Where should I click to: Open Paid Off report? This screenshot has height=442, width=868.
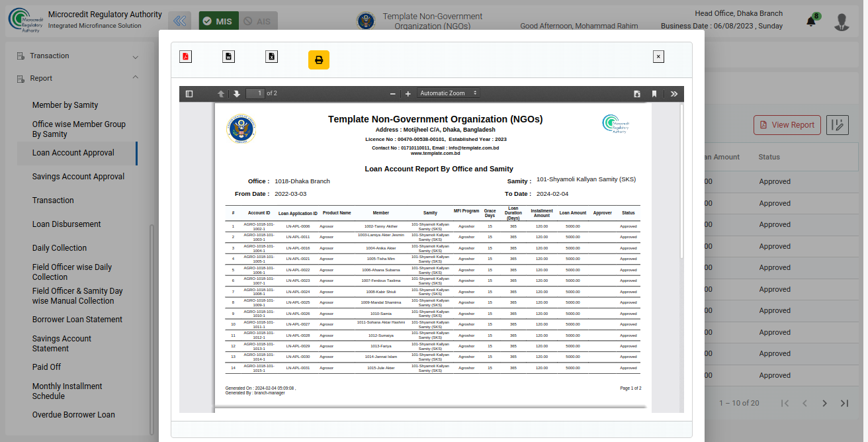click(x=46, y=367)
